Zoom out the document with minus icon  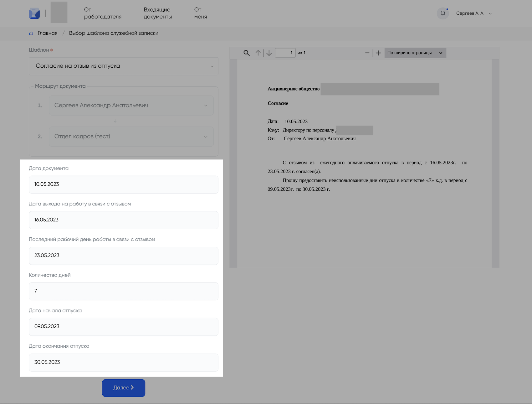tap(367, 53)
